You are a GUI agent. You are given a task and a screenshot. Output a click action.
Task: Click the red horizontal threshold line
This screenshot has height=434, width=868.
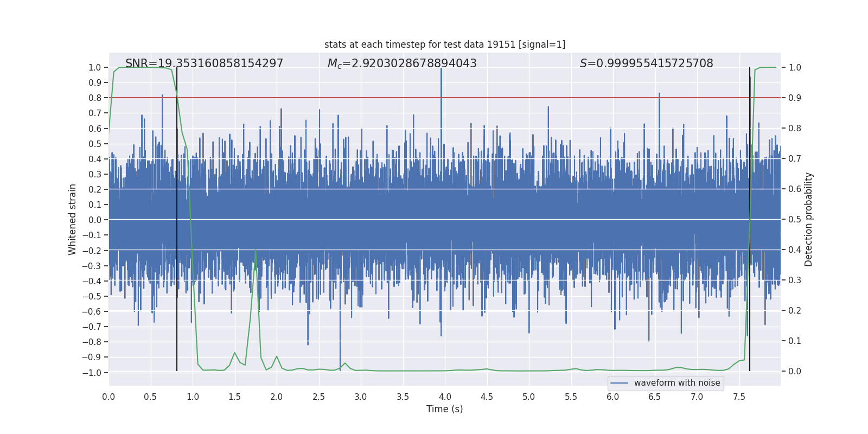pyautogui.click(x=445, y=98)
